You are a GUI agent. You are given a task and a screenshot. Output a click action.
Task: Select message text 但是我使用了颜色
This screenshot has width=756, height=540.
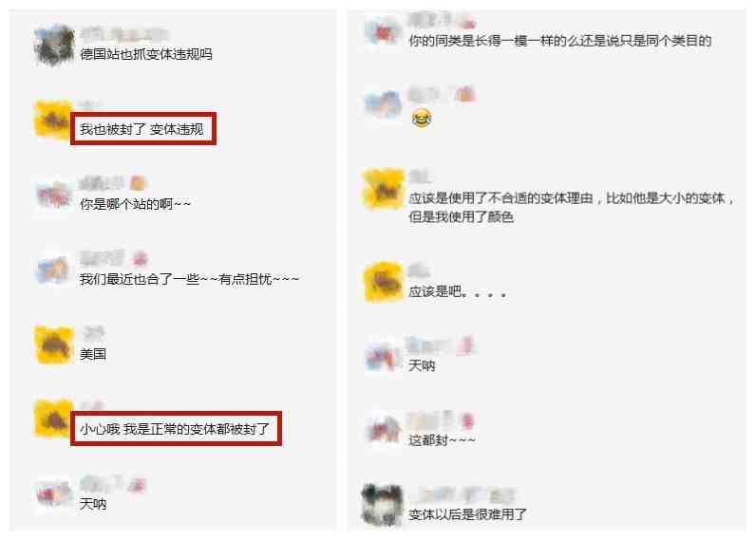[x=461, y=216]
